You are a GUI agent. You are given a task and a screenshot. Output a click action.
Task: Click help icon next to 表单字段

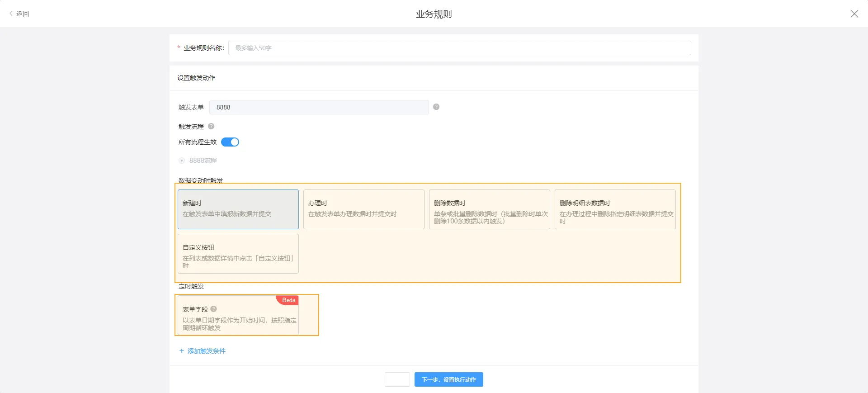214,309
